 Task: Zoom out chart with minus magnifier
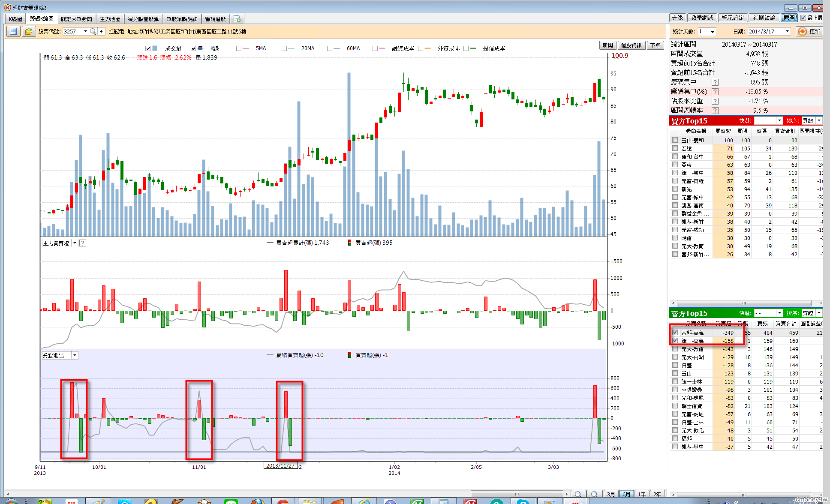point(578,494)
